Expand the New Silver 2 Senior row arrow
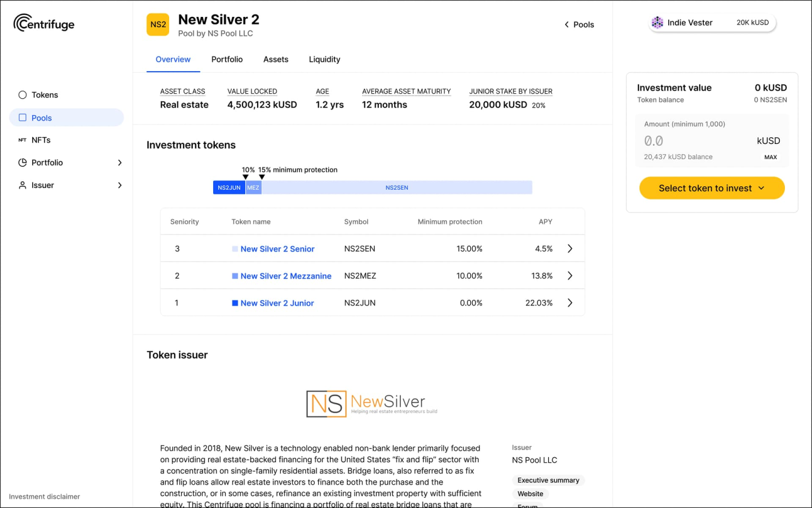The width and height of the screenshot is (812, 508). coord(570,248)
